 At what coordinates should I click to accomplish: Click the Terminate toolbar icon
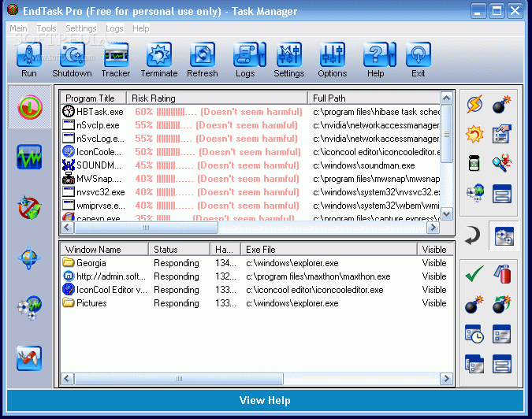[159, 54]
